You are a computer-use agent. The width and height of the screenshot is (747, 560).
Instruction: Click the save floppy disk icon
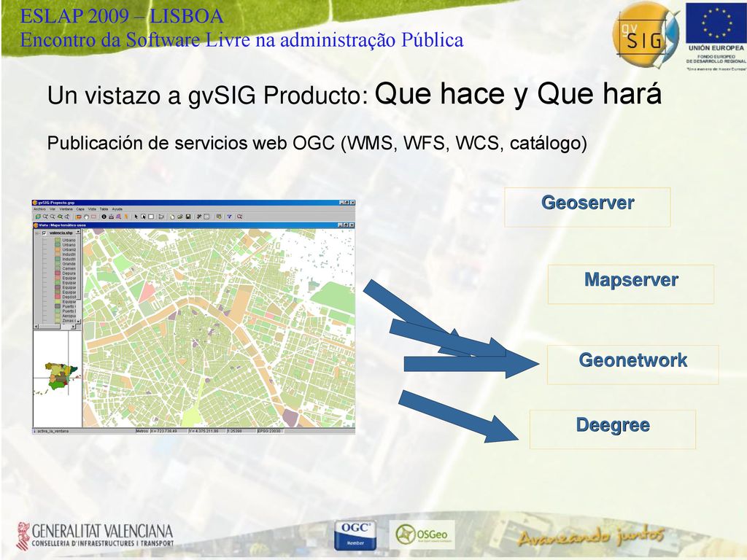[188, 217]
